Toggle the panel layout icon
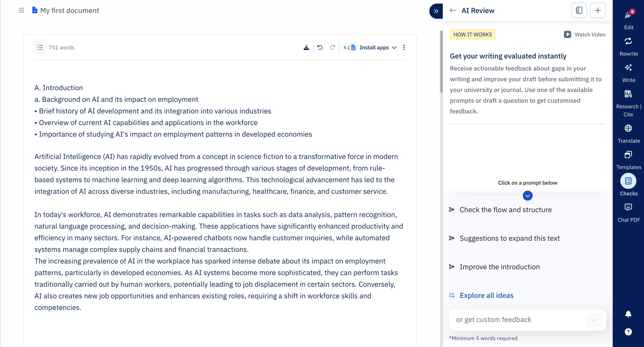 [579, 10]
